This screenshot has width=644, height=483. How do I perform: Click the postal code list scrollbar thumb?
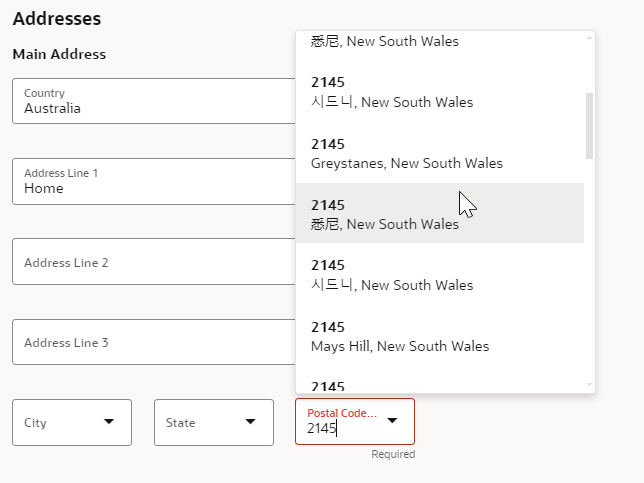tap(589, 126)
